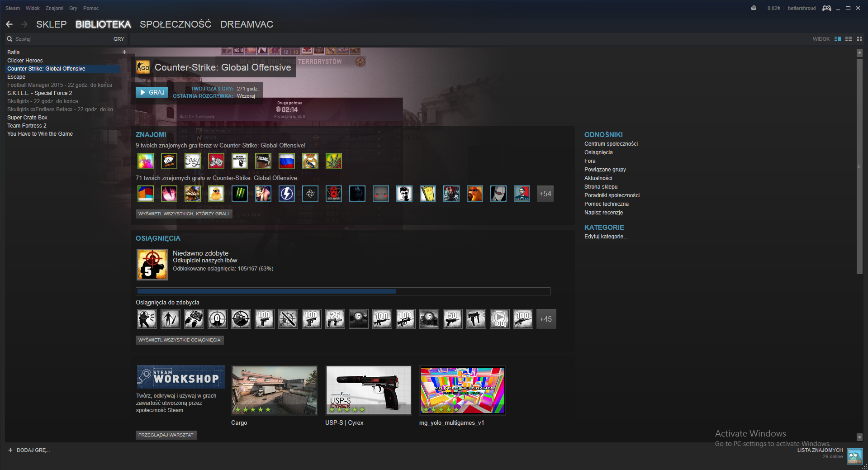The width and height of the screenshot is (868, 470).
Task: Open the inbox notifications icon
Action: point(754,8)
